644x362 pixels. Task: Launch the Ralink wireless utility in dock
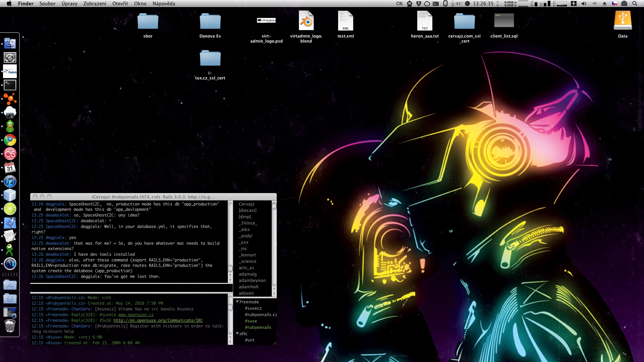(x=10, y=71)
